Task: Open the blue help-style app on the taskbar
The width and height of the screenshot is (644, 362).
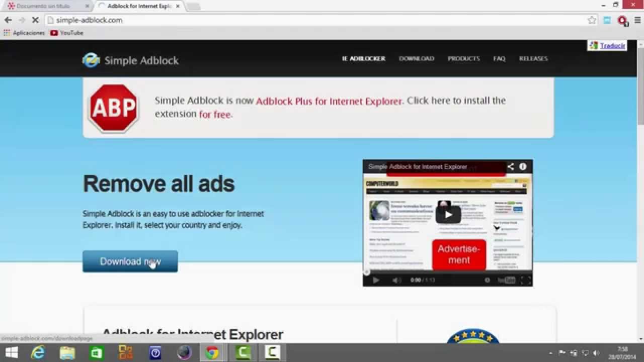Action: click(x=155, y=353)
